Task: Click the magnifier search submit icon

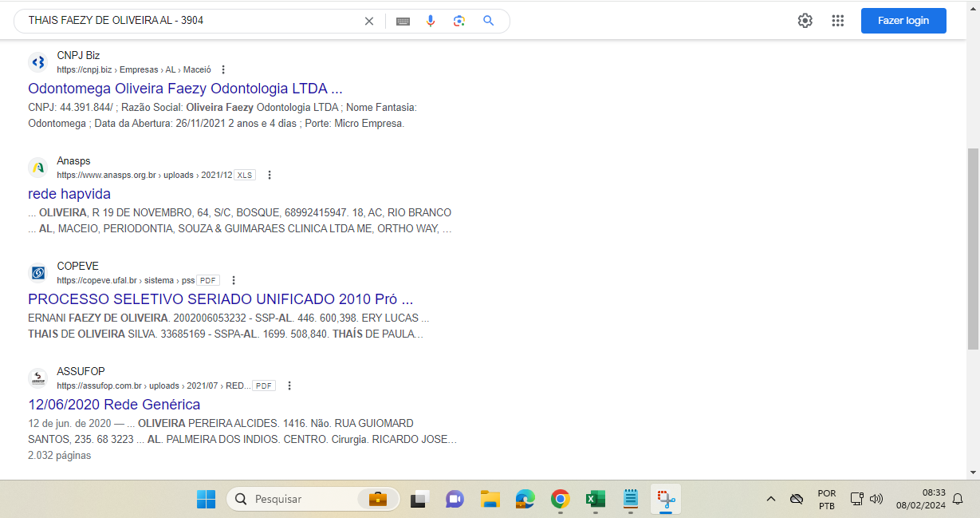Action: (489, 21)
